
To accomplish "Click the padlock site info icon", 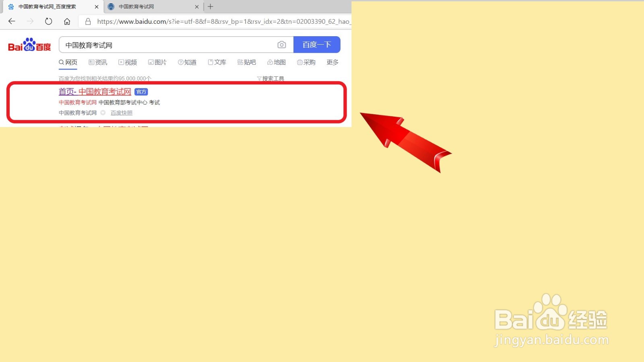I will click(88, 21).
